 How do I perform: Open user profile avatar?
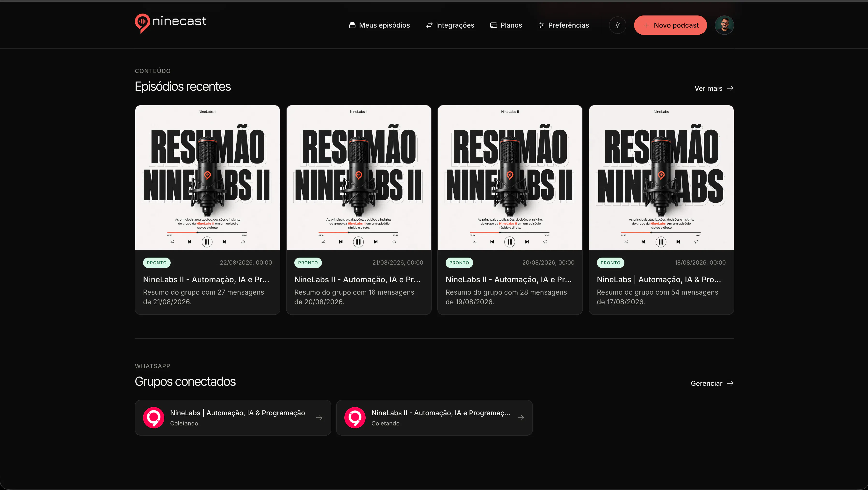point(724,25)
